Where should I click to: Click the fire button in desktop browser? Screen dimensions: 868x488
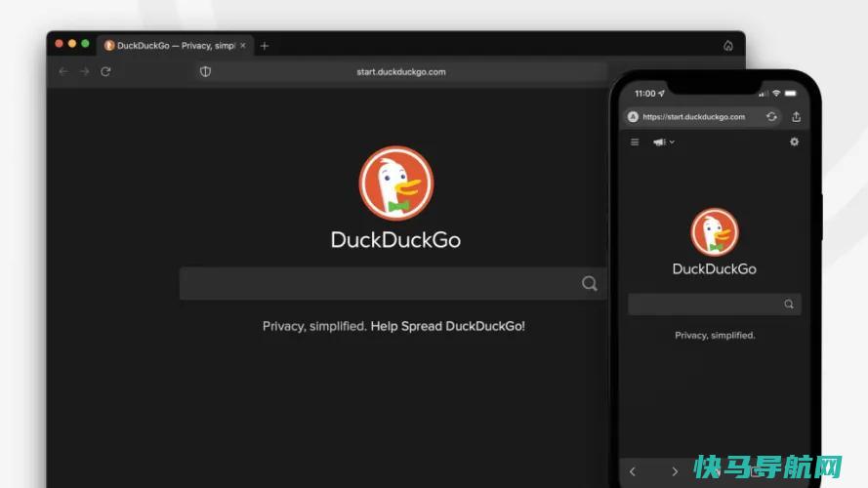pyautogui.click(x=728, y=46)
